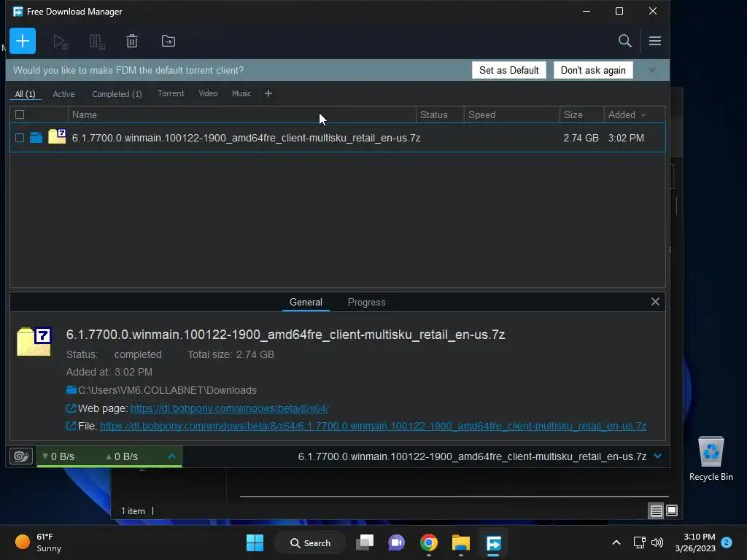Screen dimensions: 747x560
Task: Open the Video tab
Action: pos(208,93)
